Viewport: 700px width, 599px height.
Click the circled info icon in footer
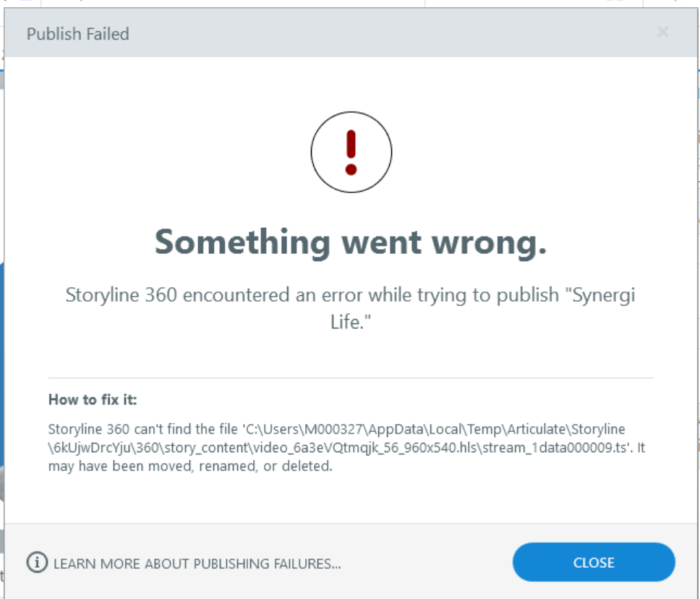[37, 562]
